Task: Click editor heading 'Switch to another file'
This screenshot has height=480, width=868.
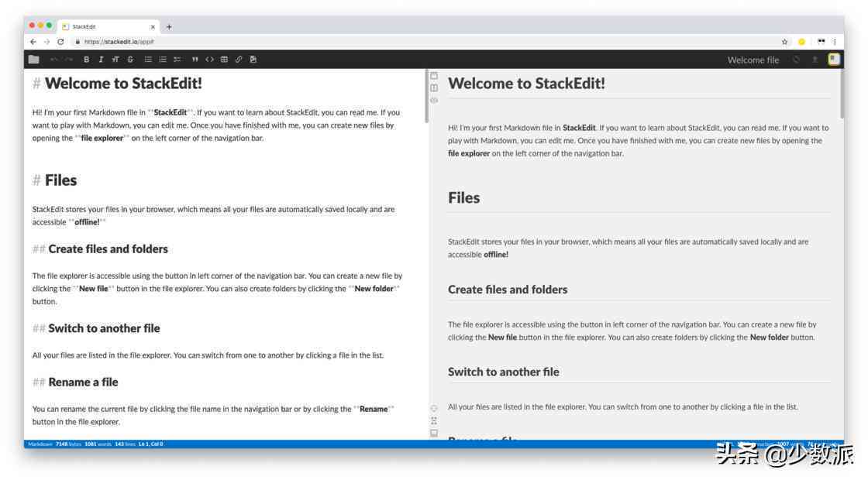Action: [x=104, y=328]
